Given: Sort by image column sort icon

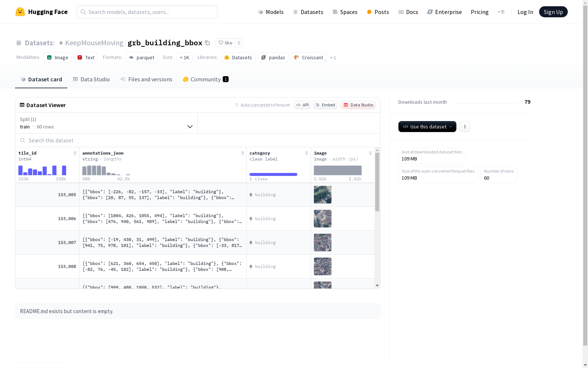Looking at the screenshot, I should point(370,153).
